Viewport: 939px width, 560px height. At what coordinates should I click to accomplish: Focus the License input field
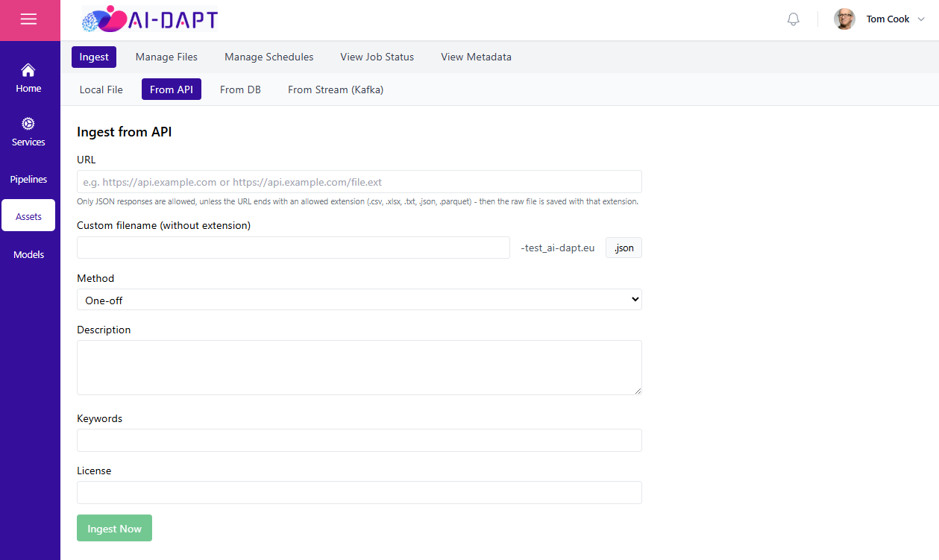tap(359, 492)
